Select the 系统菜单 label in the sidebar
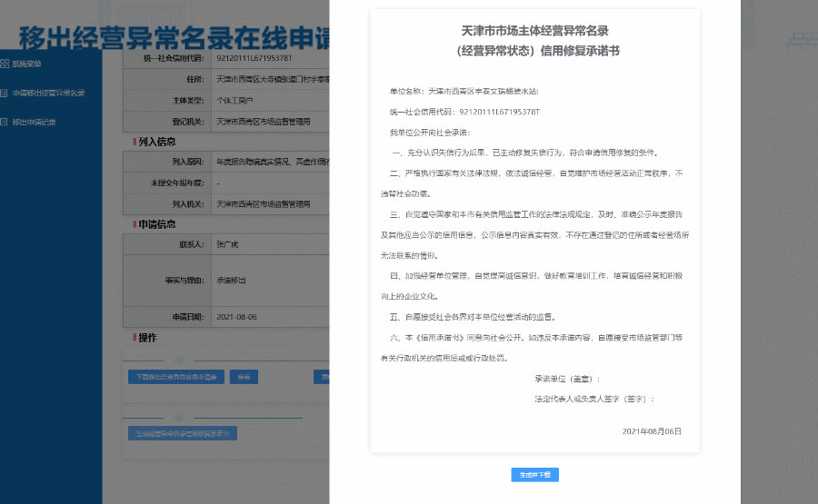 tap(27, 64)
